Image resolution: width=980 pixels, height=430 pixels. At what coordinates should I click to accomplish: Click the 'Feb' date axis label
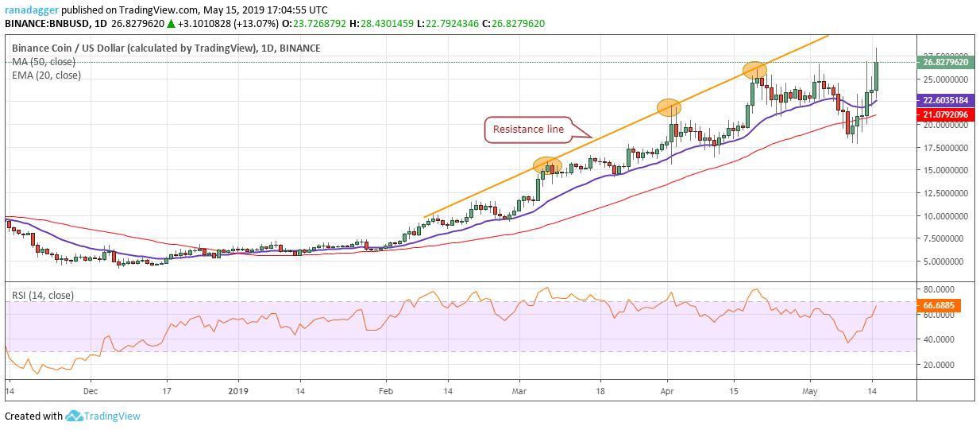click(x=386, y=391)
